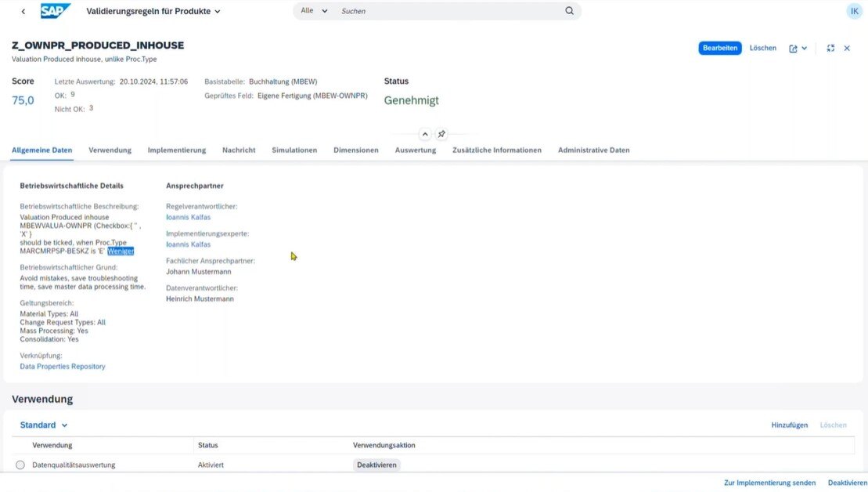Open the Administrative Daten tab

point(592,150)
